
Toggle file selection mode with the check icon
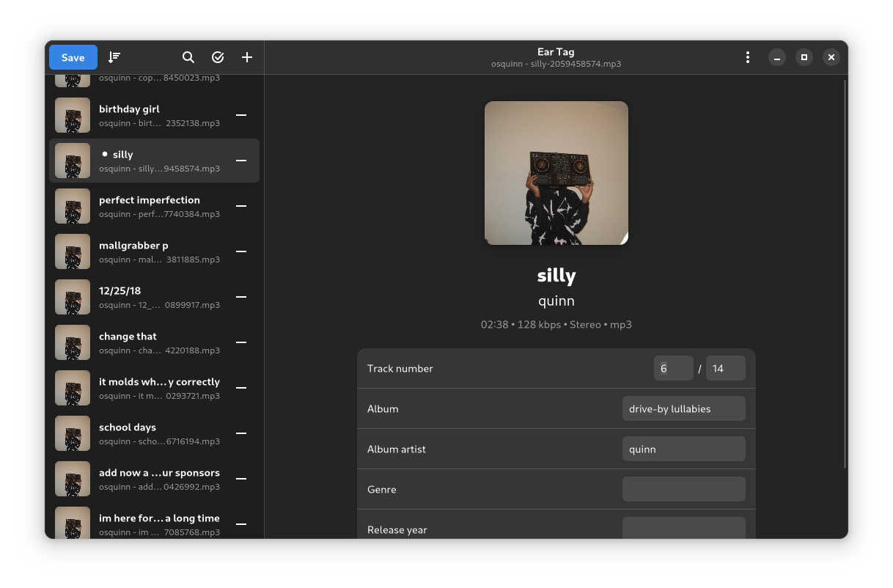(218, 57)
